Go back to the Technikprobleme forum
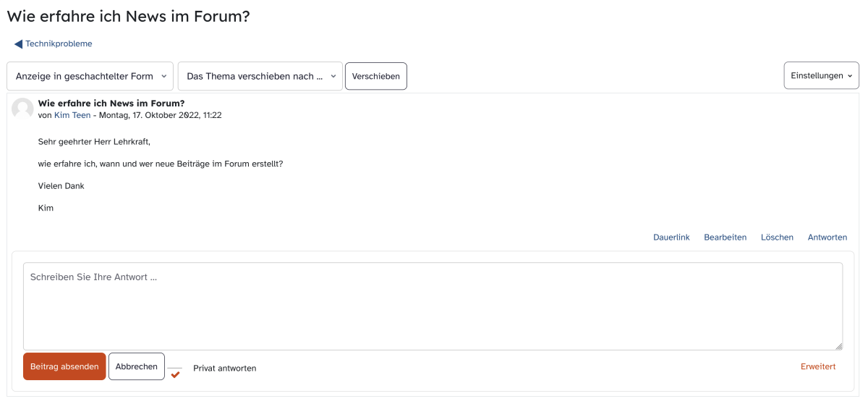 click(59, 43)
